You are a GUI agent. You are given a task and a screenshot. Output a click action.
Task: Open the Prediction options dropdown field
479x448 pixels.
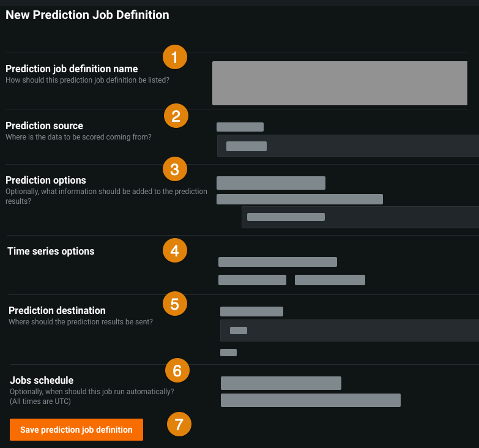click(360, 217)
